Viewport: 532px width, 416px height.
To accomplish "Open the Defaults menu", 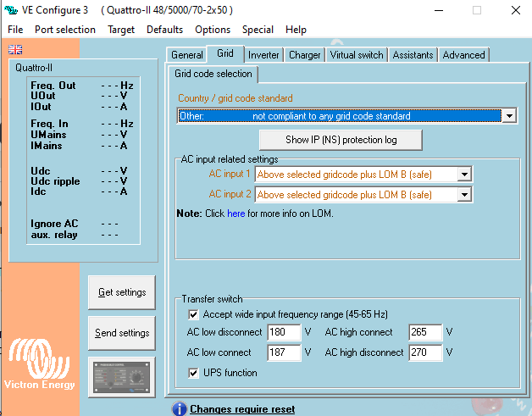I will pyautogui.click(x=164, y=30).
